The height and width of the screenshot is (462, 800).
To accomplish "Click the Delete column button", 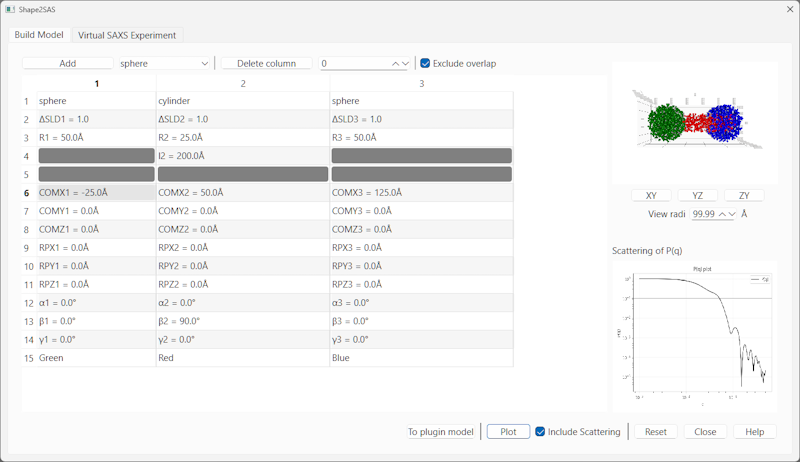I will point(266,63).
